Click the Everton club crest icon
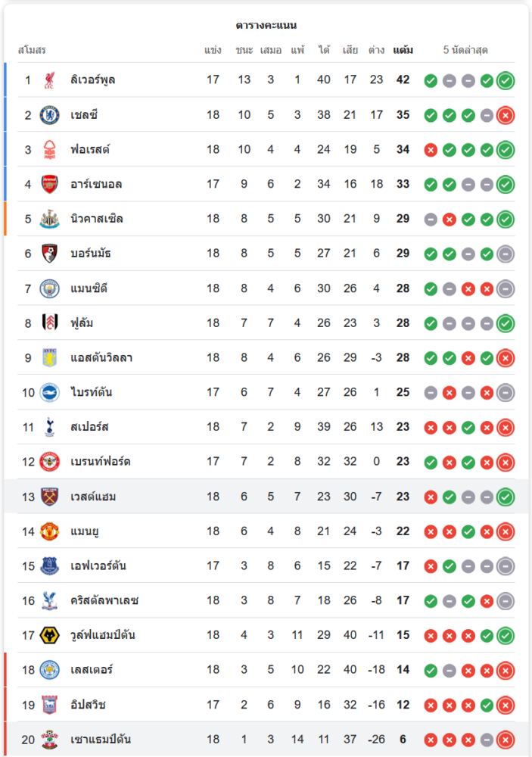 [49, 566]
